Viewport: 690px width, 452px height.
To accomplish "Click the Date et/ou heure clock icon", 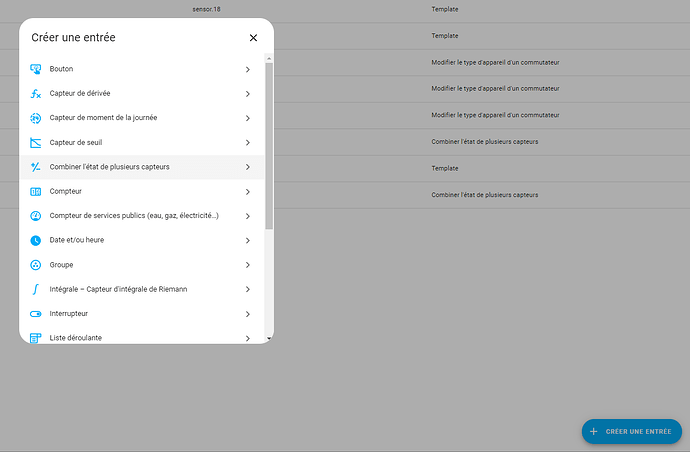I will [x=36, y=240].
